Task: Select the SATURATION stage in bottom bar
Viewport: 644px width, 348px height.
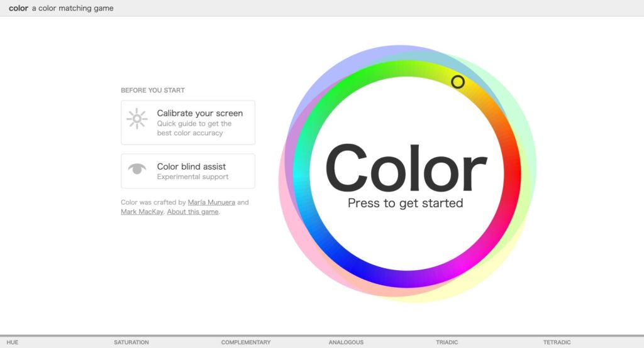Action: click(131, 342)
